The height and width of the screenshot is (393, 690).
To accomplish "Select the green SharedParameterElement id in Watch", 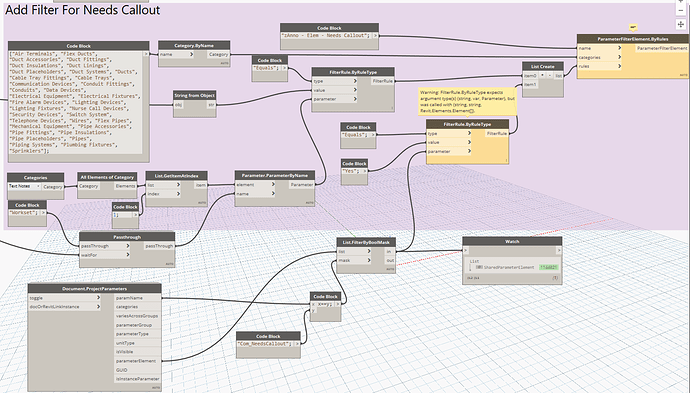I will [x=549, y=267].
